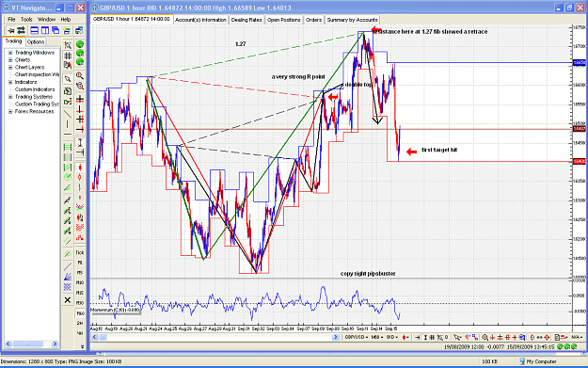This screenshot has width=588, height=368.
Task: Choose the diagonal trend line drawing tool
Action: (x=68, y=114)
